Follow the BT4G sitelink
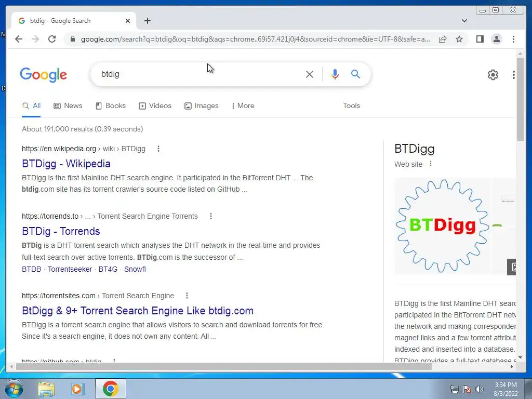532x399 pixels. (108, 269)
